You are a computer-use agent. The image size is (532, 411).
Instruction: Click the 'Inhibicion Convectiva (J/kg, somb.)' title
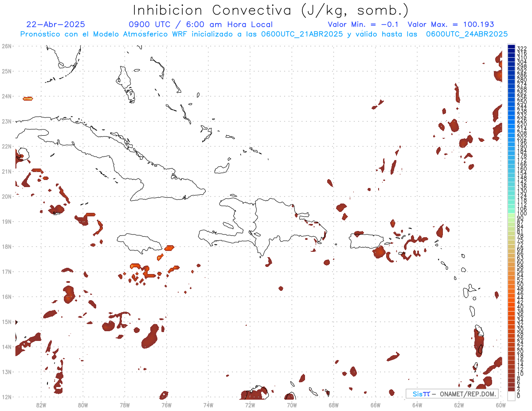click(x=270, y=10)
